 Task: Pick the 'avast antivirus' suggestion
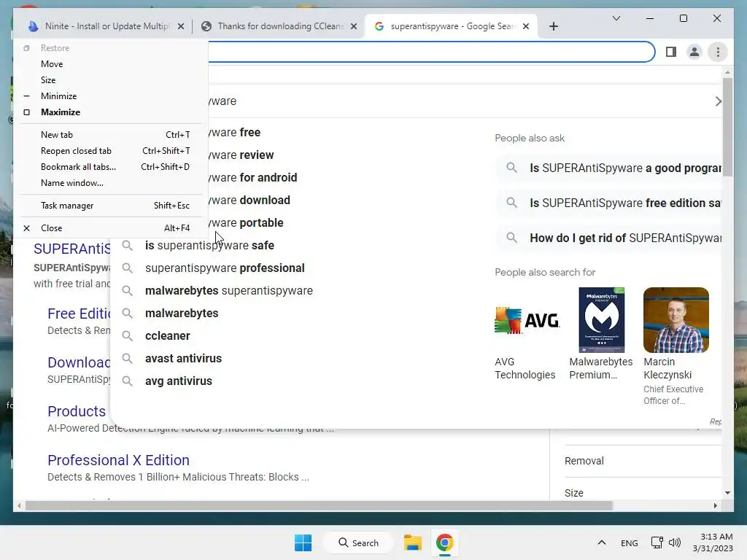pyautogui.click(x=183, y=359)
